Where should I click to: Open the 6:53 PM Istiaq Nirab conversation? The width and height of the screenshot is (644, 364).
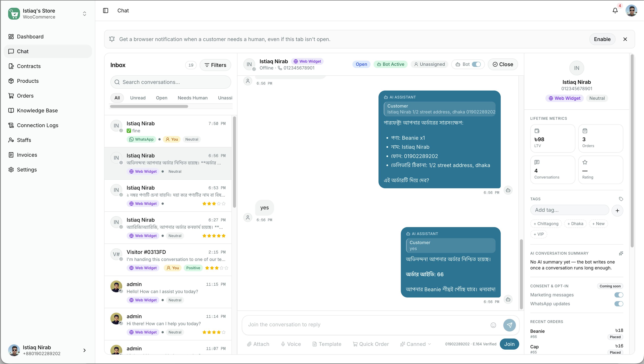168,196
